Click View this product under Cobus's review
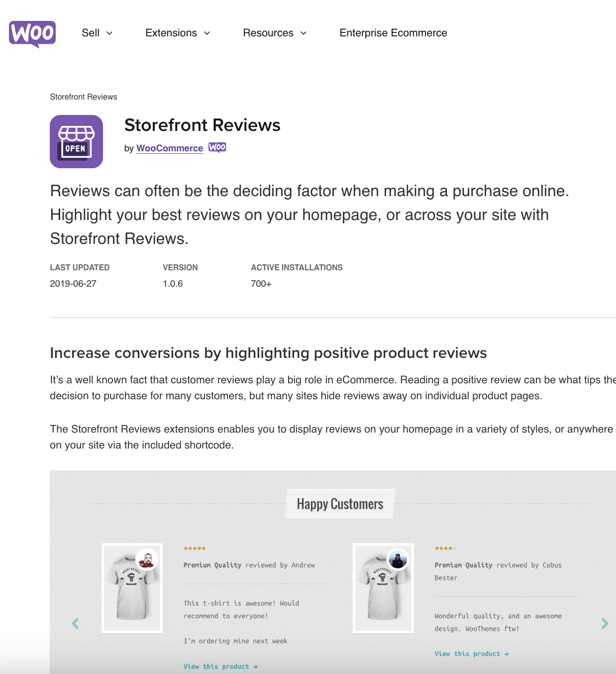Image resolution: width=616 pixels, height=674 pixels. [x=471, y=654]
